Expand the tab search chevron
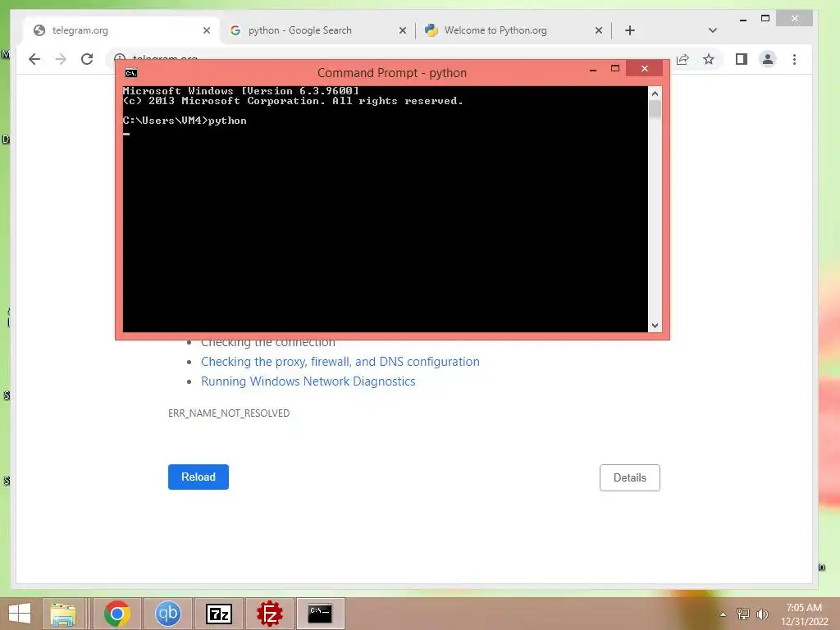This screenshot has height=630, width=840. 713,30
